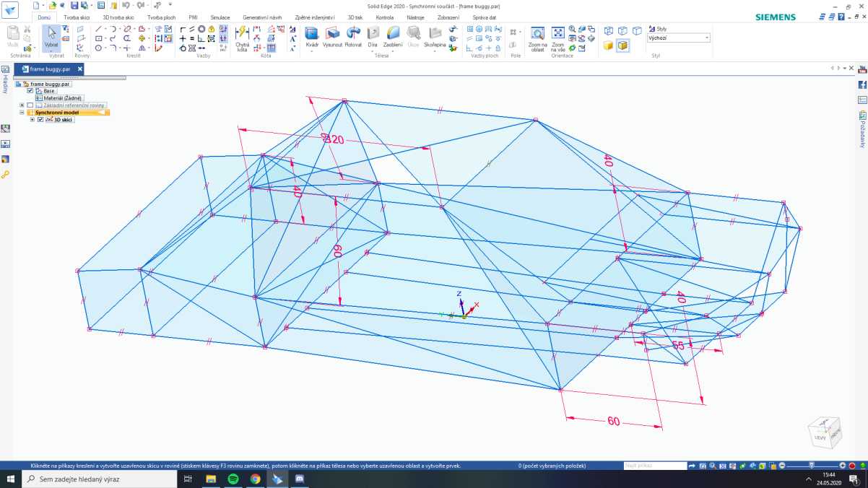Toggle the Base checkbox in the tree
Image resolution: width=868 pixels, height=488 pixels.
30,91
